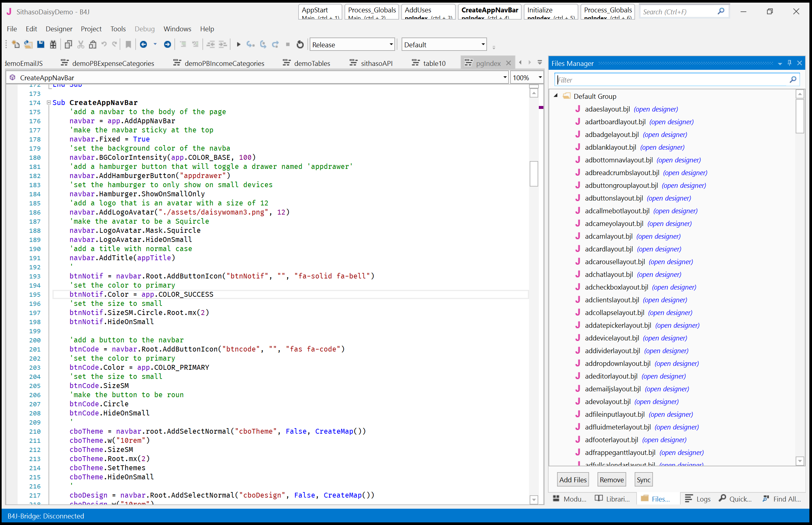The image size is (812, 525).
Task: Click open designer link for adcardlayout.bjl
Action: point(659,249)
